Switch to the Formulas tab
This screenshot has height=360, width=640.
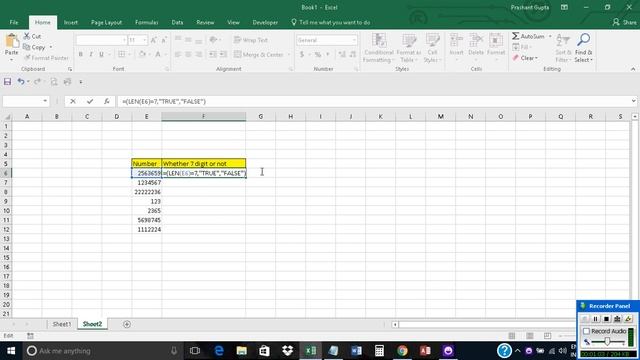(147, 22)
